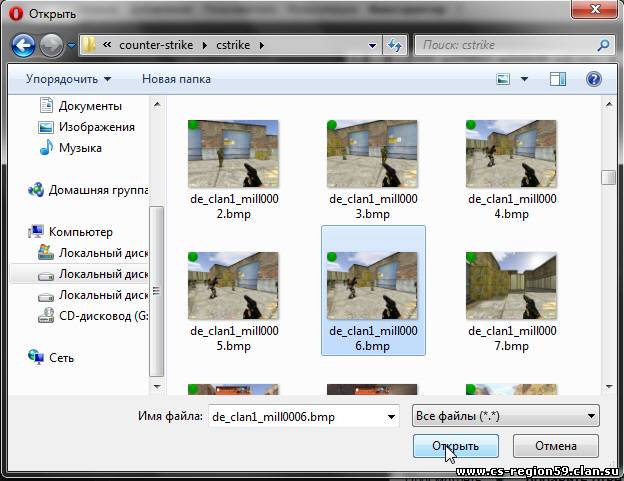Click the magnifier search icon
The height and width of the screenshot is (481, 624).
click(x=603, y=45)
